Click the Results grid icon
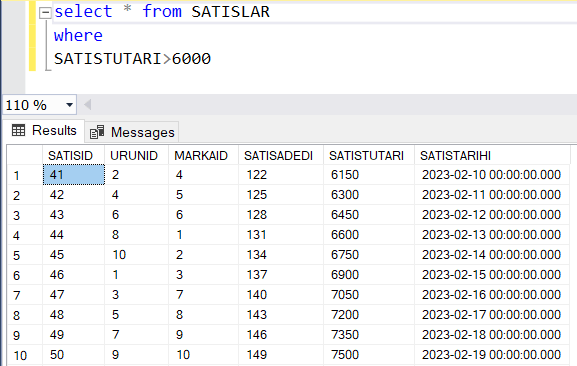The height and width of the screenshot is (366, 577). tap(18, 130)
